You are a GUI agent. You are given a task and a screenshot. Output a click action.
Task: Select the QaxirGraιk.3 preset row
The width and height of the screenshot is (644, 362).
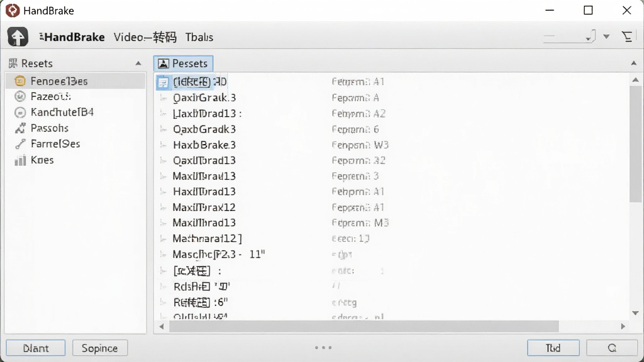coord(392,97)
